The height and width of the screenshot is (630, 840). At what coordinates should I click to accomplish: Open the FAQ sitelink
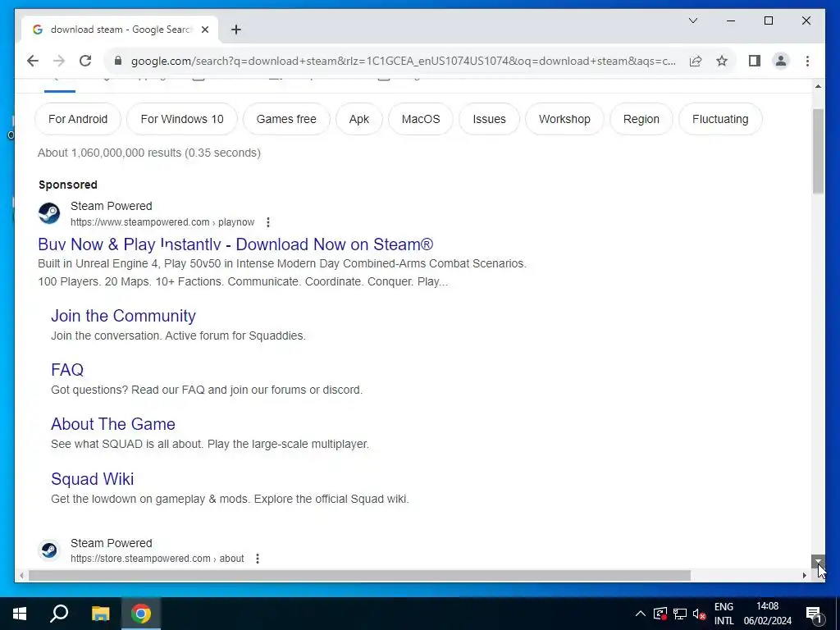pyautogui.click(x=67, y=370)
